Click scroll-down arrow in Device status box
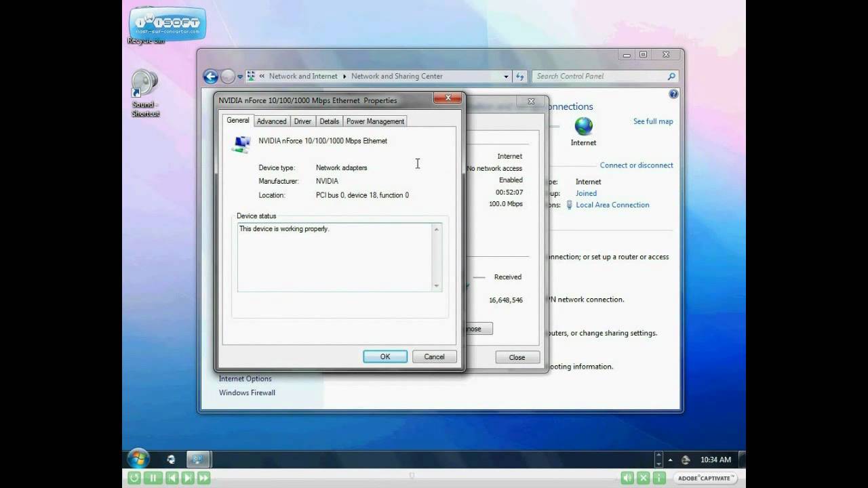The width and height of the screenshot is (868, 488). tap(437, 286)
